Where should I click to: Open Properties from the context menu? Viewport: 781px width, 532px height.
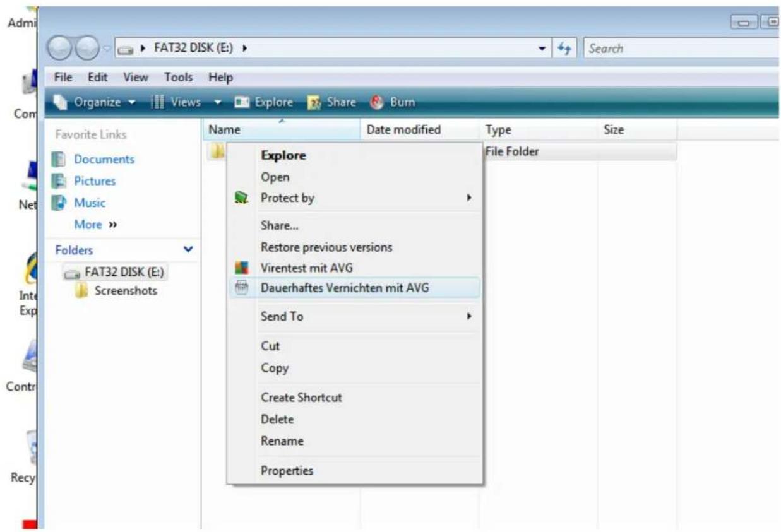click(354, 471)
